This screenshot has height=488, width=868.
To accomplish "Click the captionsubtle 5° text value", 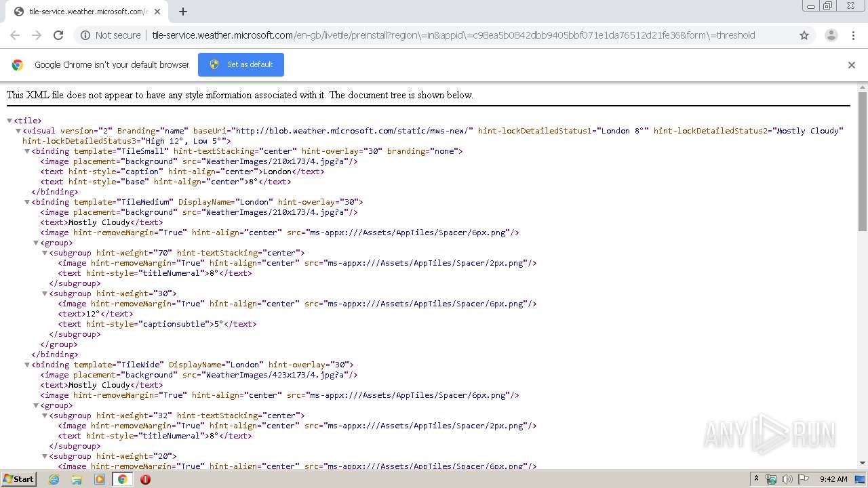I will [x=219, y=324].
